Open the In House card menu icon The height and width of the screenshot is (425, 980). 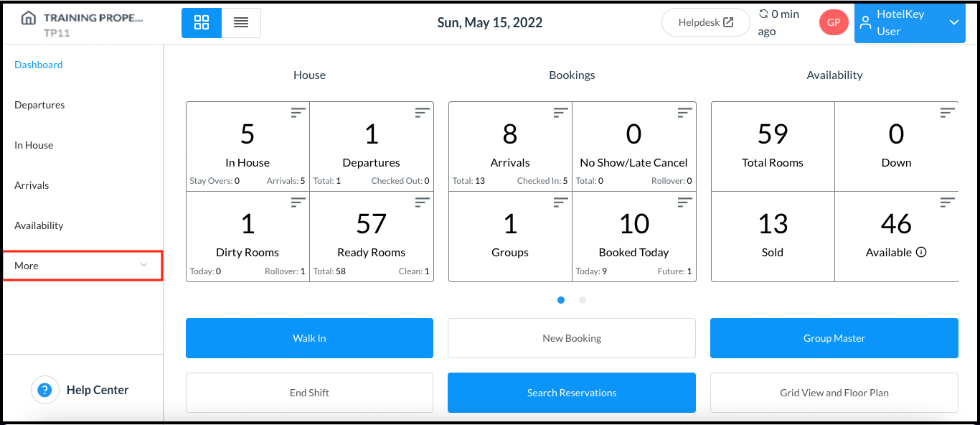point(297,112)
